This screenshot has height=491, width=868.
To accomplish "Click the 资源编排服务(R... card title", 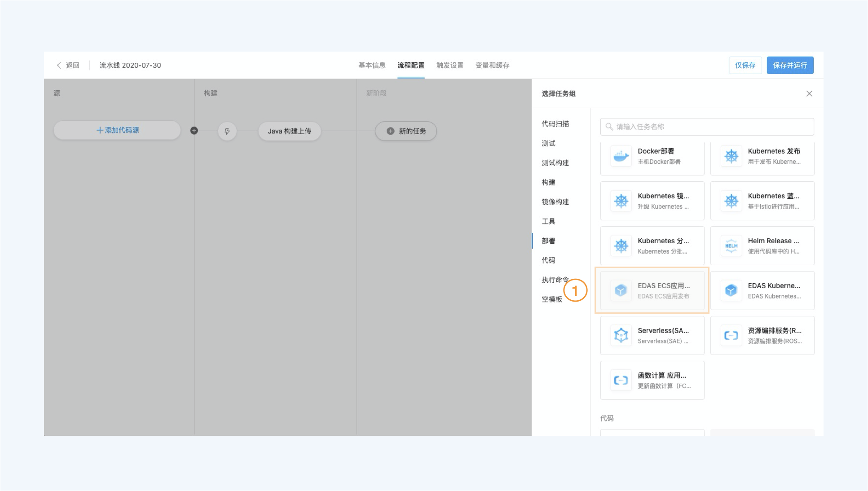I will coord(774,331).
